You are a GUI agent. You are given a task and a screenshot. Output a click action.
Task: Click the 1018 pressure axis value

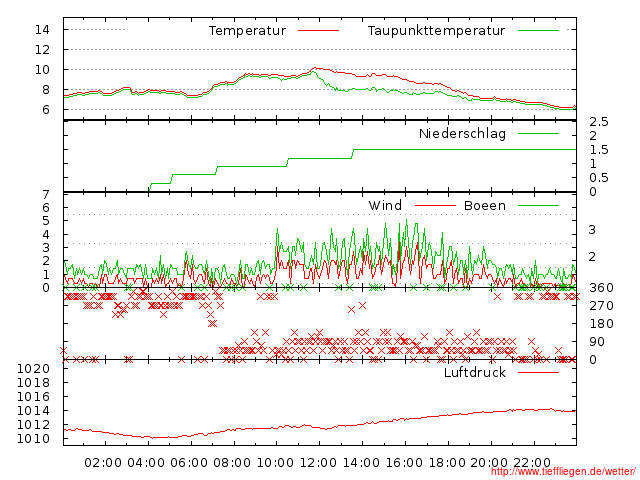(33, 383)
